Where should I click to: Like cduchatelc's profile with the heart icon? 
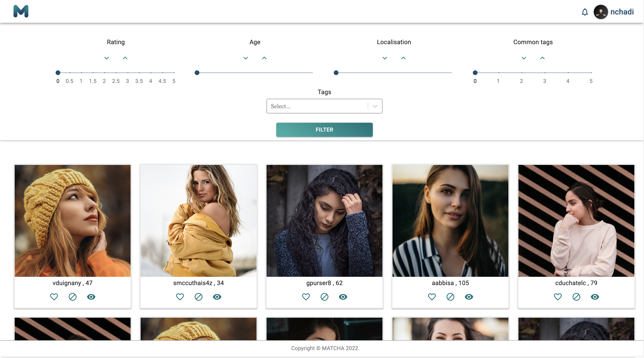(558, 297)
